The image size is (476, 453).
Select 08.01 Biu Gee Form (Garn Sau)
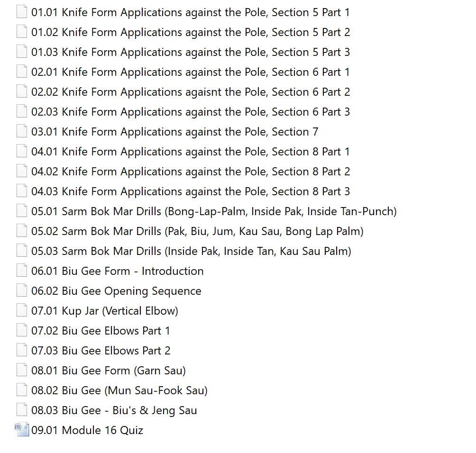(109, 371)
